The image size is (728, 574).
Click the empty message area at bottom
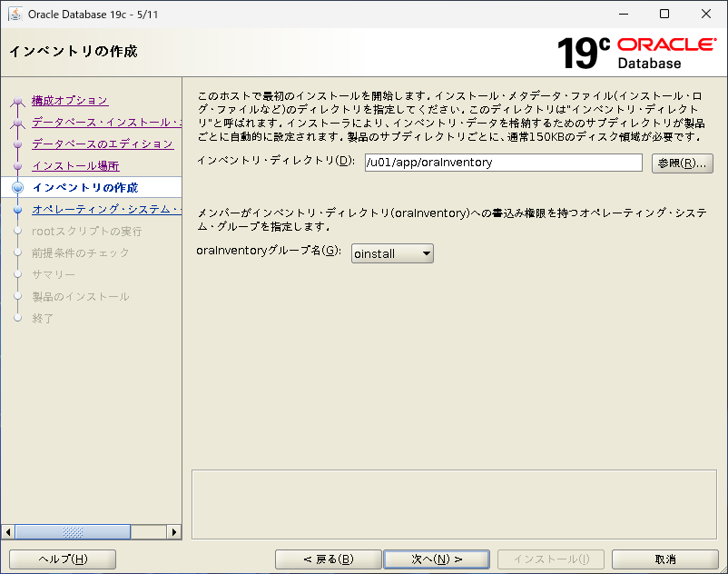click(x=454, y=504)
